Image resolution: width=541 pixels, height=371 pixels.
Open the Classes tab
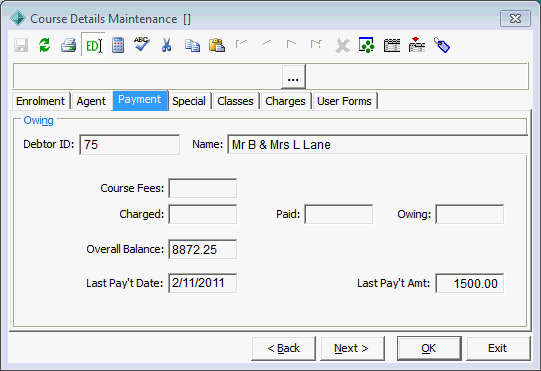[x=235, y=101]
